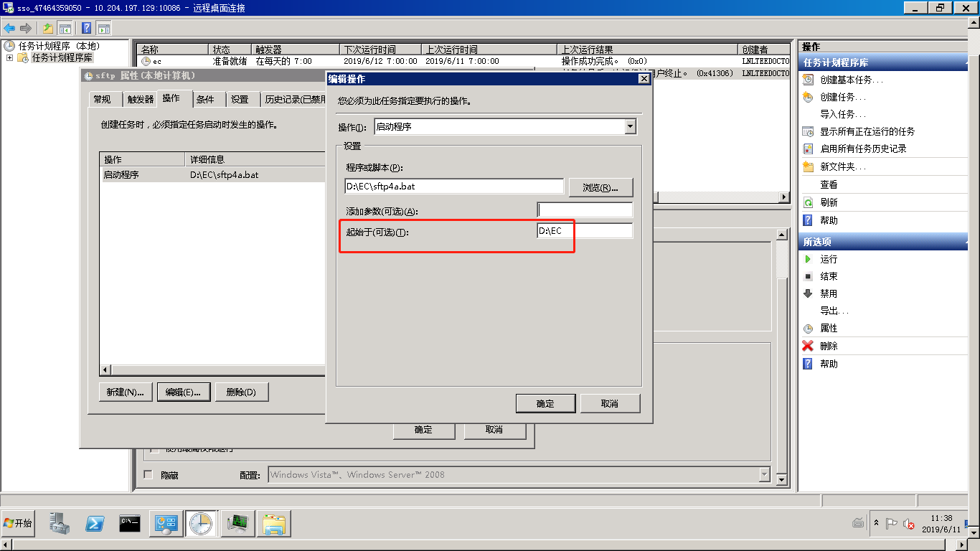
Task: Click 显示所有正在运行的任务 action
Action: 867,131
